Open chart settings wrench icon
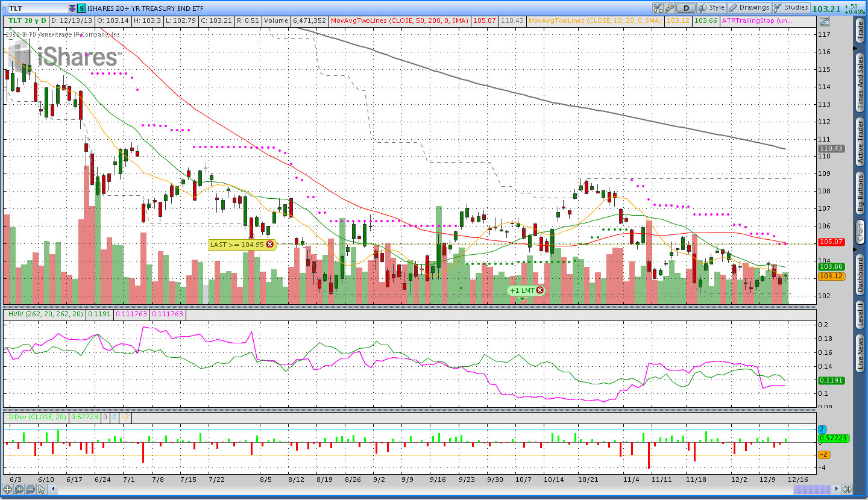The width and height of the screenshot is (868, 500). (668, 8)
